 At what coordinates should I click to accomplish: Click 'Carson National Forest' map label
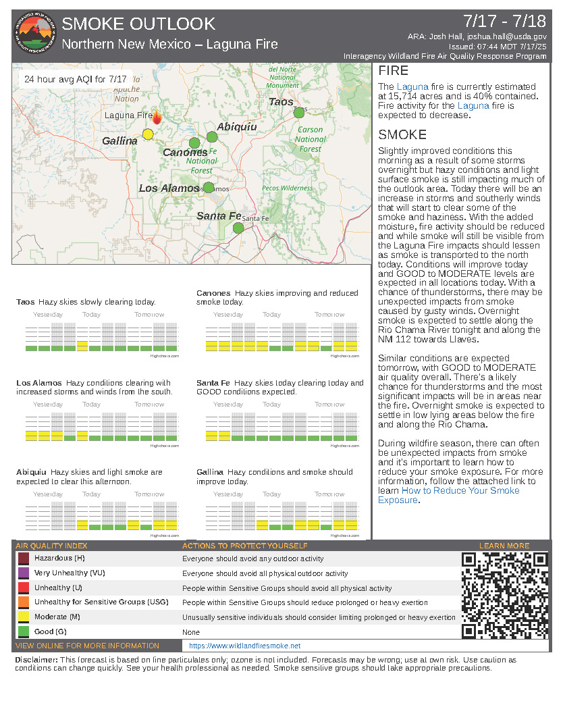coord(310,139)
